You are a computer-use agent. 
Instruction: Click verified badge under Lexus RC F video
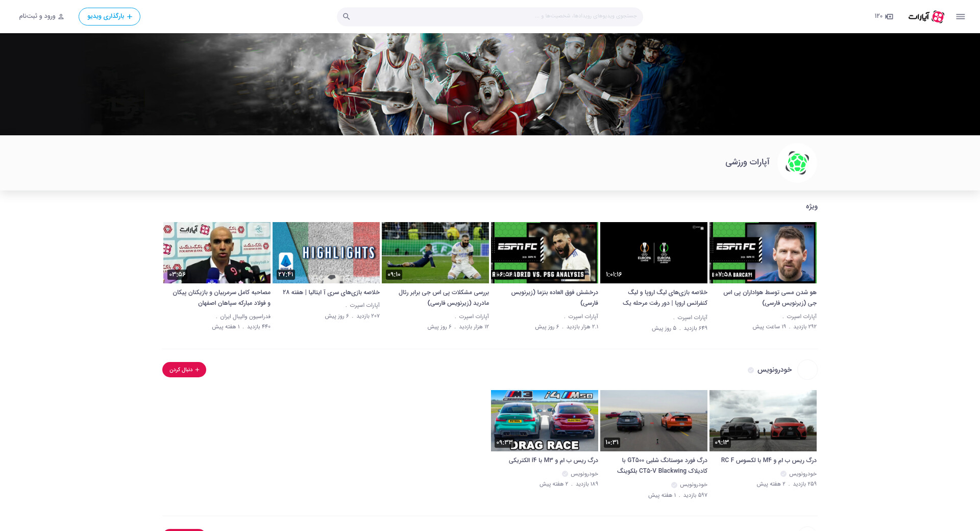pyautogui.click(x=783, y=474)
